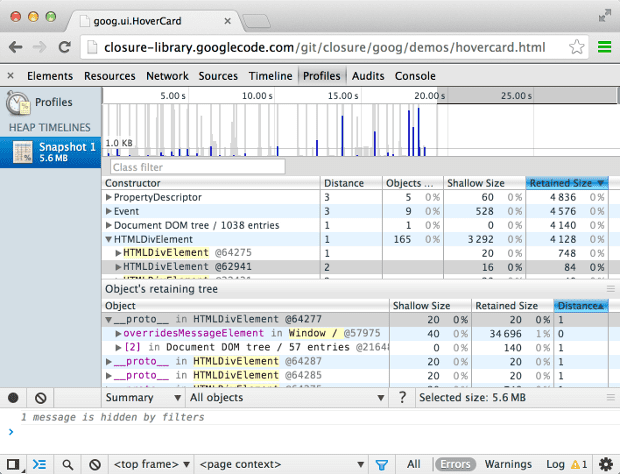
Task: Expand the PropertyDescriptor constructor row
Action: pos(109,198)
